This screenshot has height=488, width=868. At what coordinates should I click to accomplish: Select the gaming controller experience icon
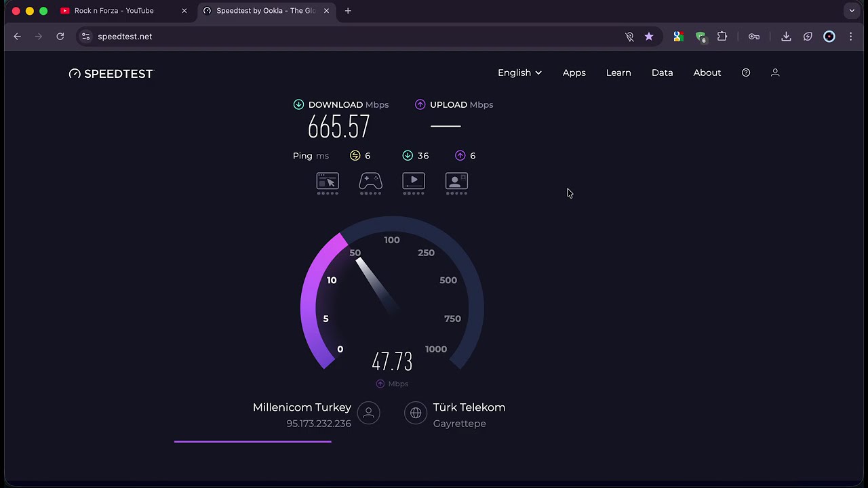(370, 184)
